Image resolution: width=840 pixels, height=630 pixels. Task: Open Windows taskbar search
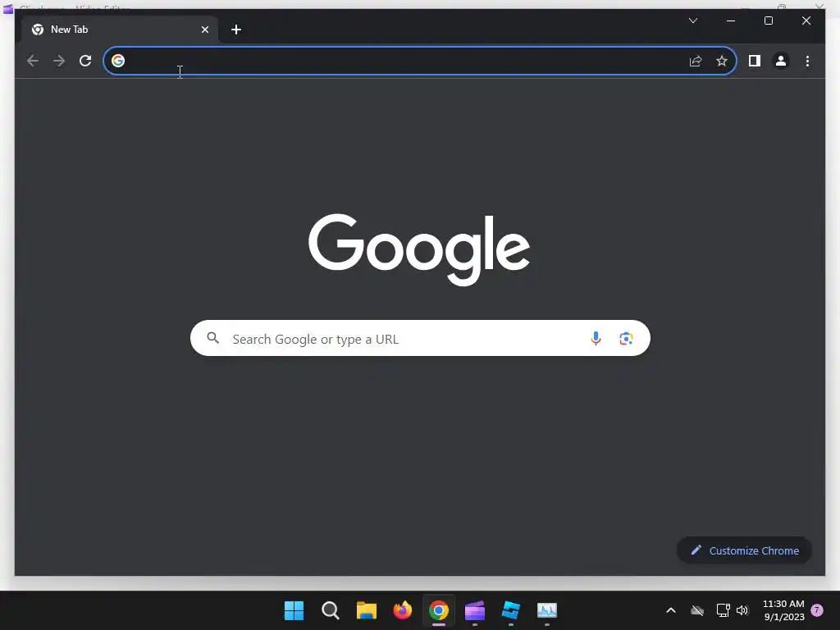(330, 610)
